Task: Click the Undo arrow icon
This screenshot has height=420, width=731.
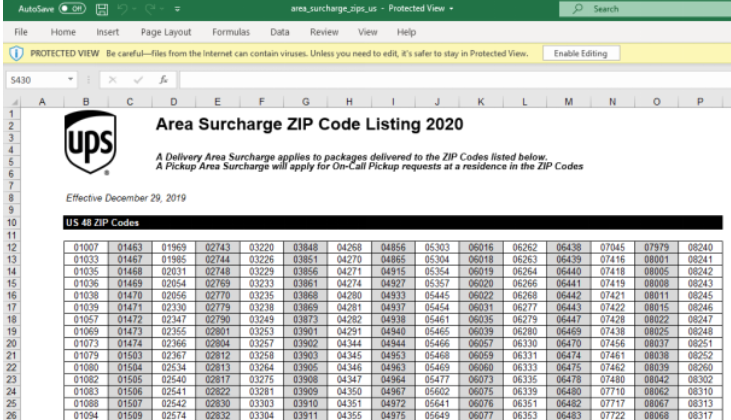Action: click(x=122, y=9)
